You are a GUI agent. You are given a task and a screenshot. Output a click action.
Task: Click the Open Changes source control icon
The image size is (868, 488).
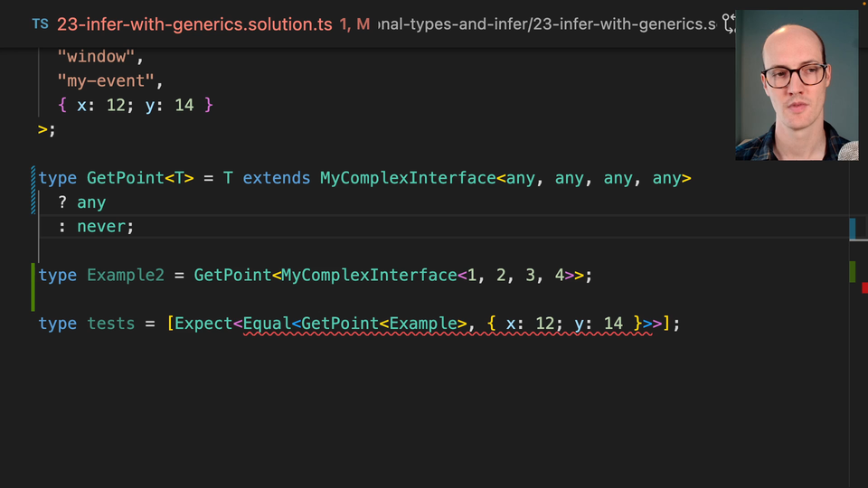730,24
